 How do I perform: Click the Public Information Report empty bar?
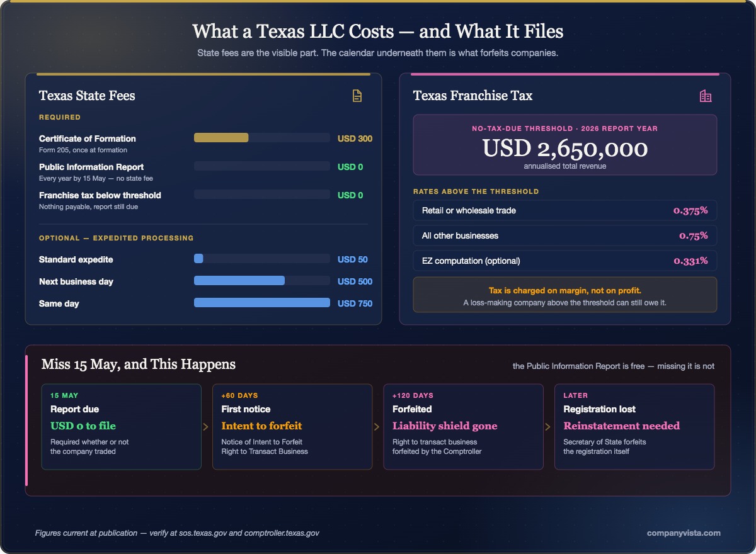[262, 166]
